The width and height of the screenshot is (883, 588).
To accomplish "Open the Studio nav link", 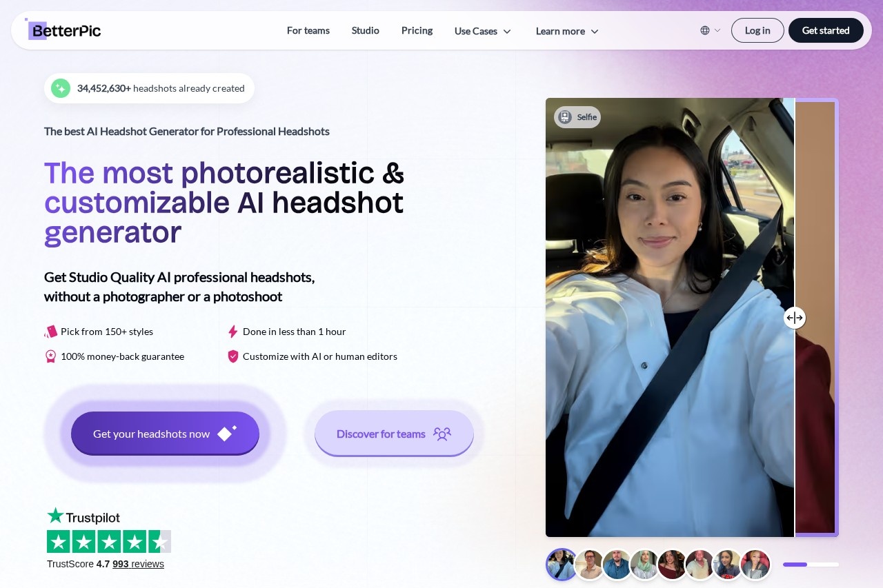I will coord(365,30).
